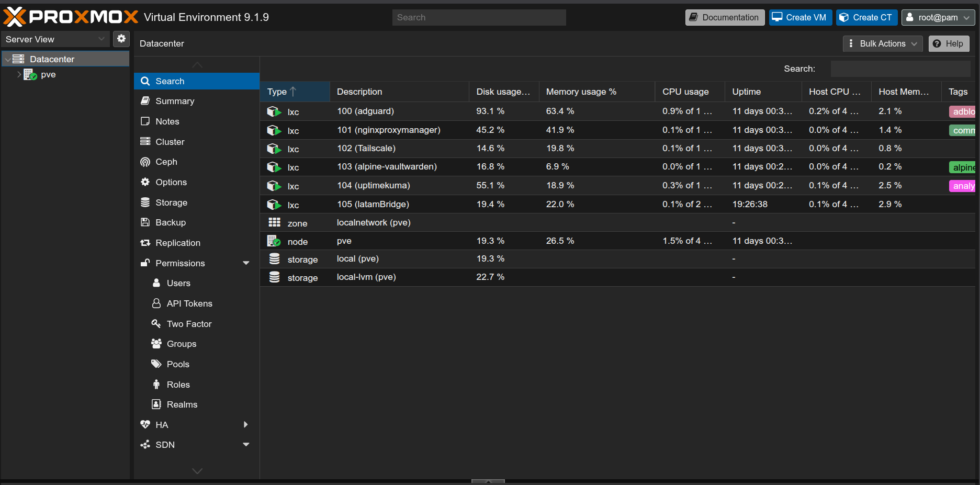The width and height of the screenshot is (980, 485).
Task: Click the Storage database icon in sidebar
Action: [145, 202]
